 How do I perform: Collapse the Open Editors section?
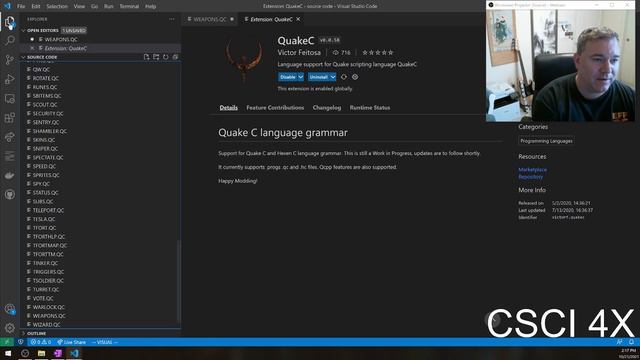tap(23, 31)
